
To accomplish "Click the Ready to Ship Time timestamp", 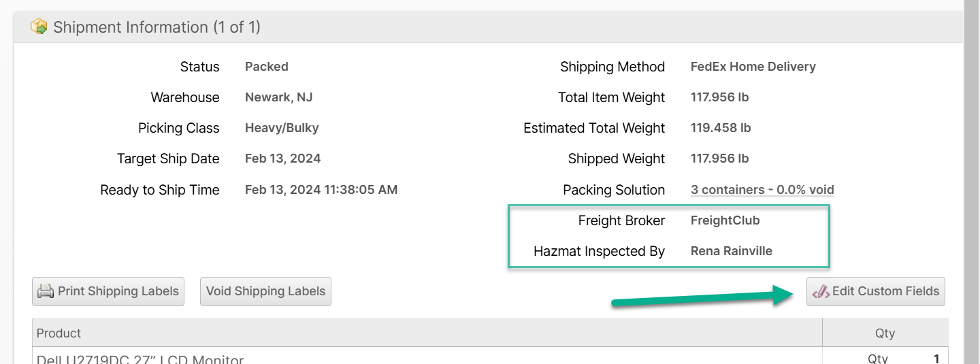I will (321, 190).
